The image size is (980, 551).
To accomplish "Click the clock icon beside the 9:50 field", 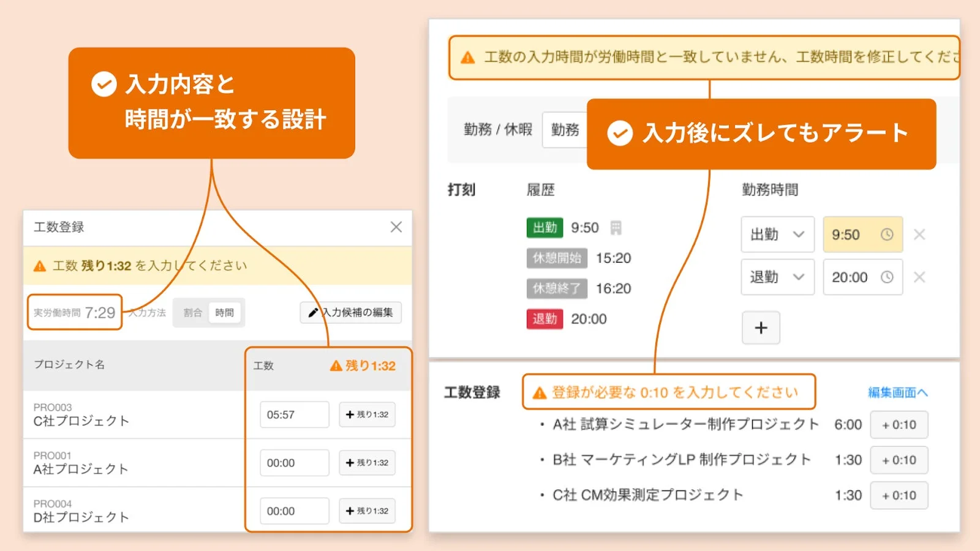I will 887,234.
